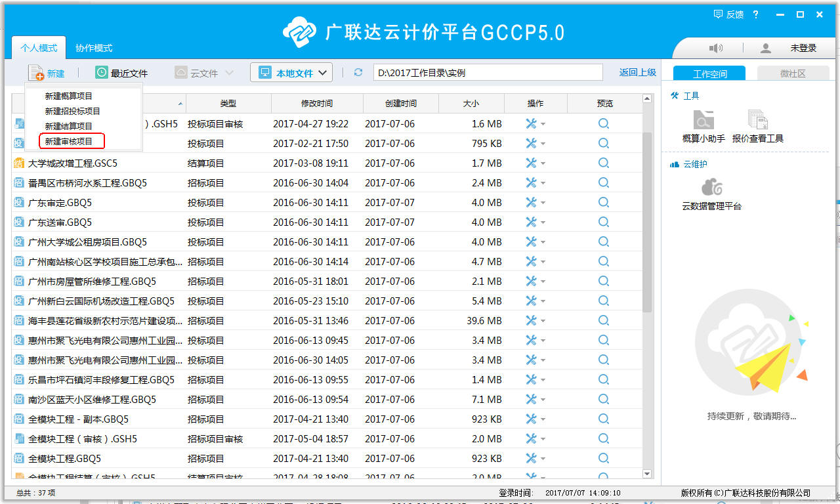
Task: Click the file path input field
Action: coord(488,73)
